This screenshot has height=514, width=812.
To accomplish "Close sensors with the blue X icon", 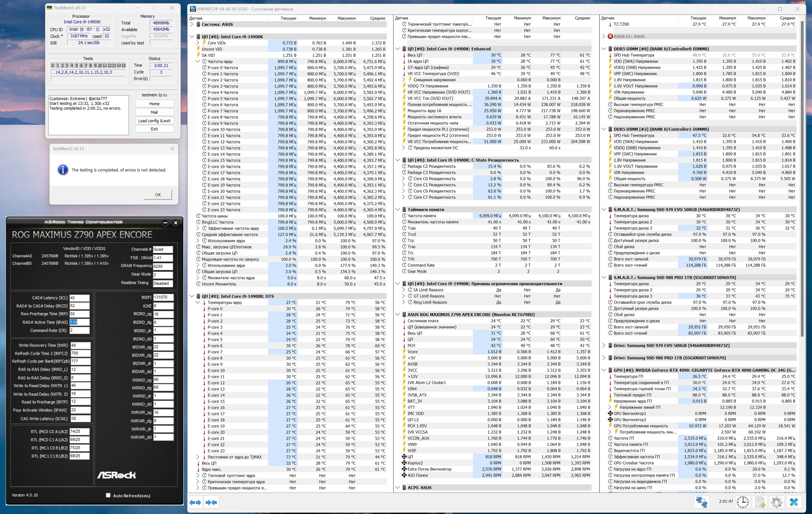I will (x=794, y=502).
